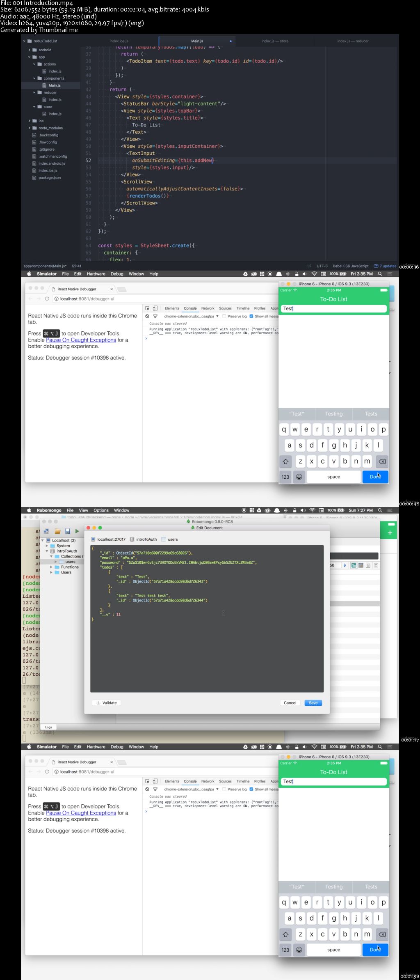Click the Robomongo save disk icon
Viewport: 420px width, 980px height.
[x=67, y=531]
